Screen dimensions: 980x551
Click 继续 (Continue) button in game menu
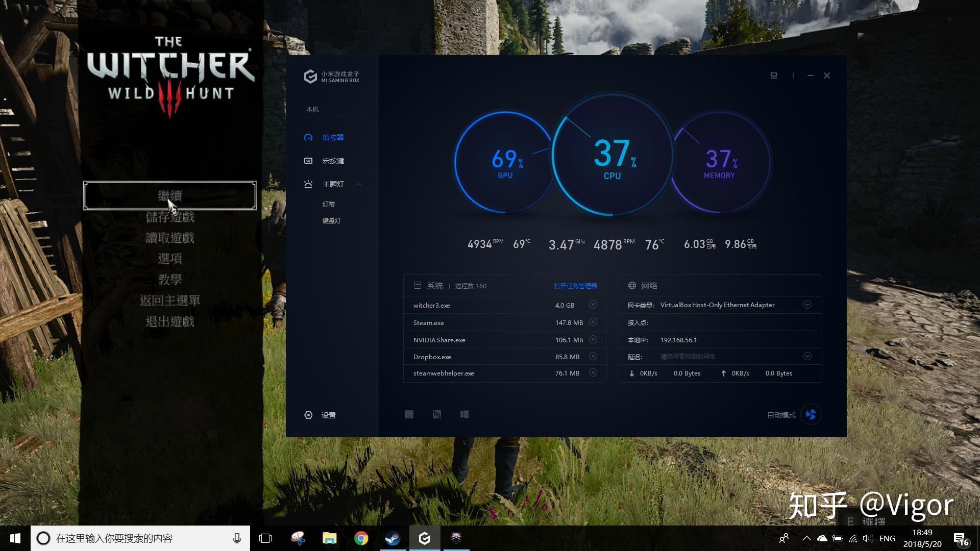(x=169, y=195)
